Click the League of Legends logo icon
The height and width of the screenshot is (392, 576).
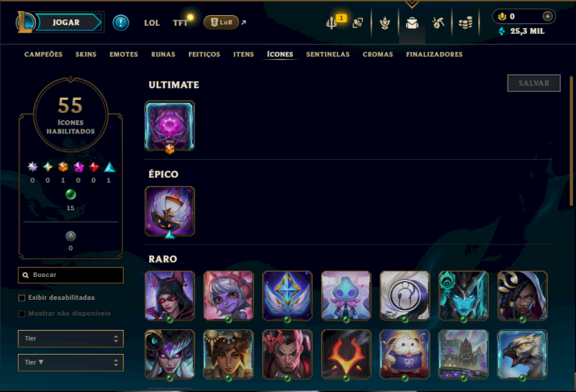point(24,22)
